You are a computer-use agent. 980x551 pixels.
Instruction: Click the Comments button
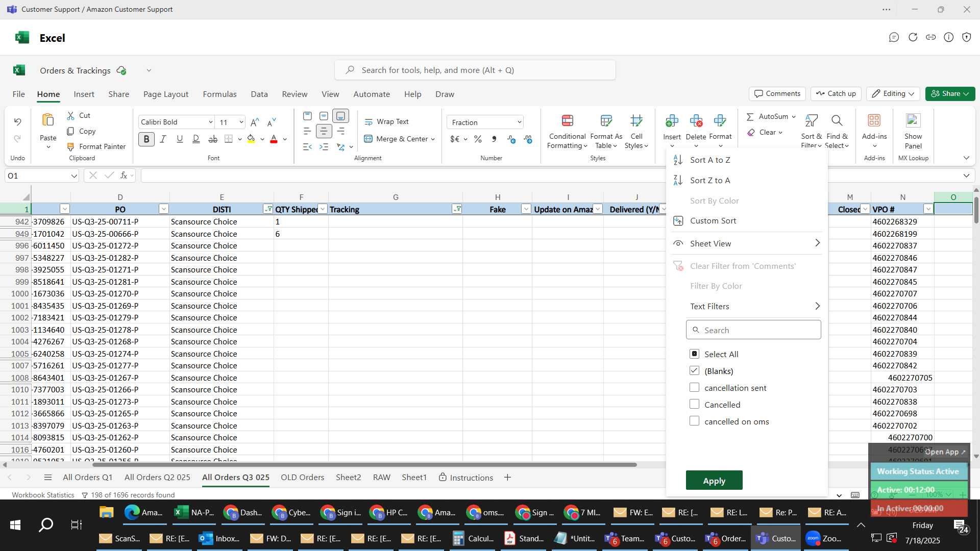point(777,94)
